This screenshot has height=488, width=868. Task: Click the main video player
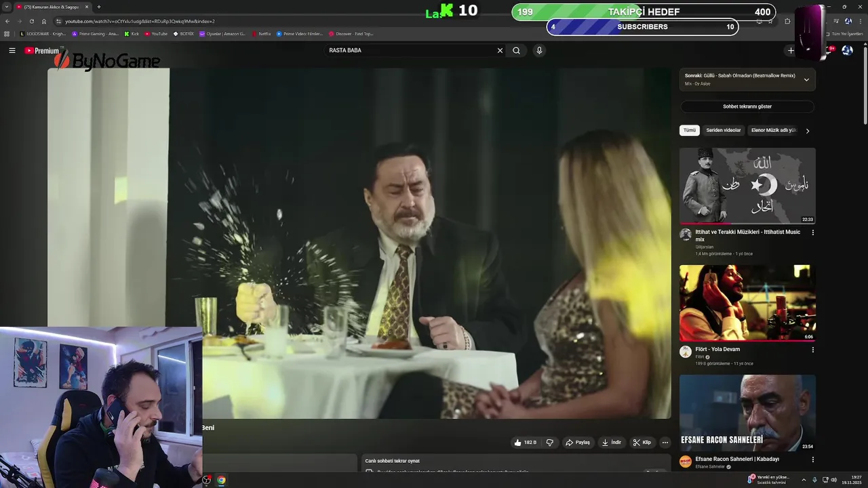pyautogui.click(x=359, y=243)
